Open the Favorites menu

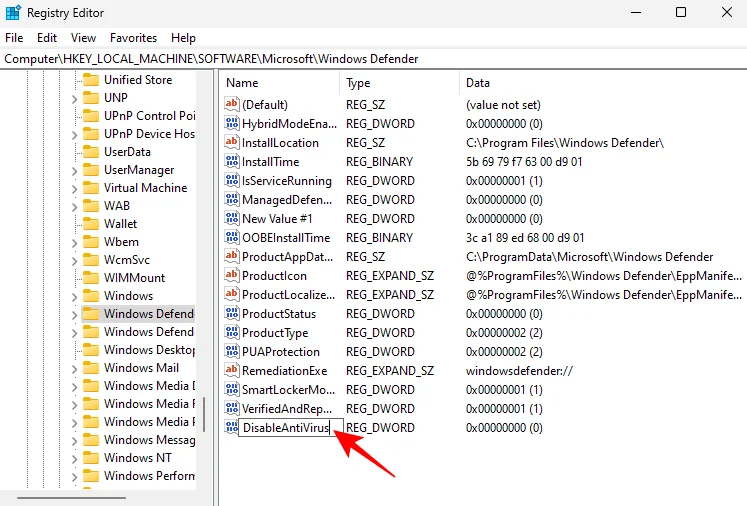click(x=133, y=38)
